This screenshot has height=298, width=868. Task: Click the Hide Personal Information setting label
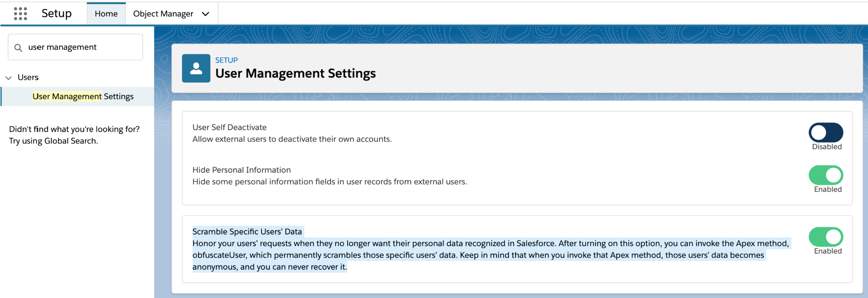[x=241, y=170]
